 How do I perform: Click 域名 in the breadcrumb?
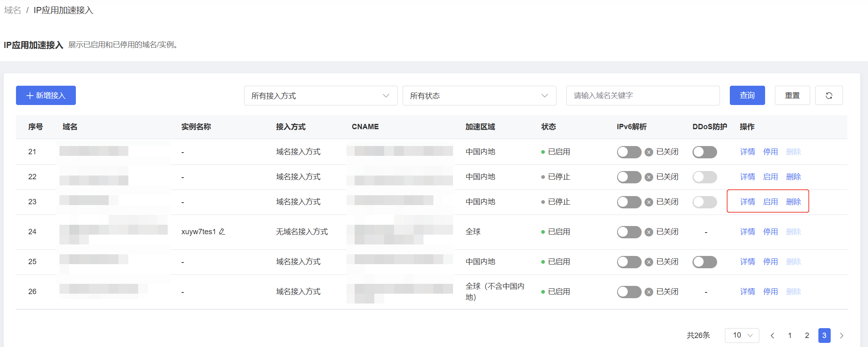13,10
